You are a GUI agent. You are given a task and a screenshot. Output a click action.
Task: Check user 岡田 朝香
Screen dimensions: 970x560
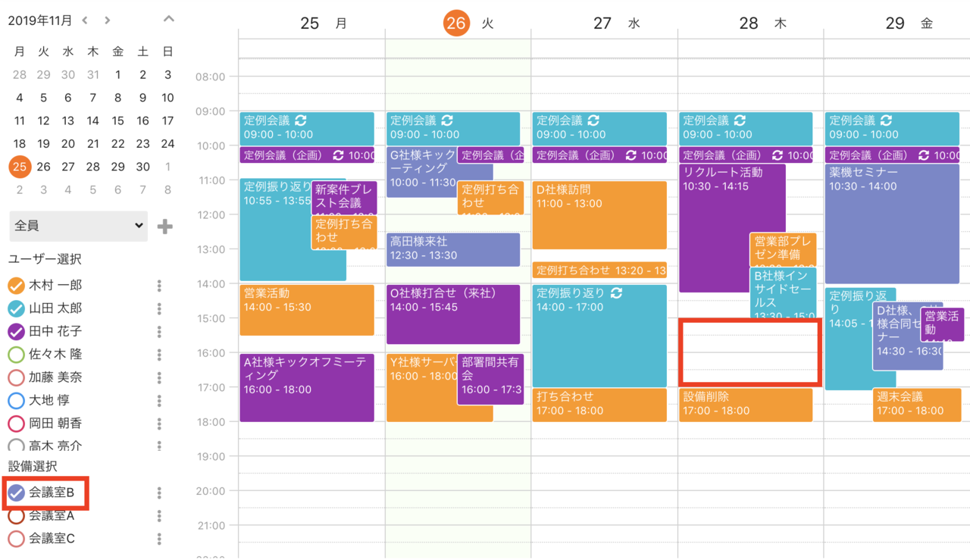pyautogui.click(x=16, y=424)
